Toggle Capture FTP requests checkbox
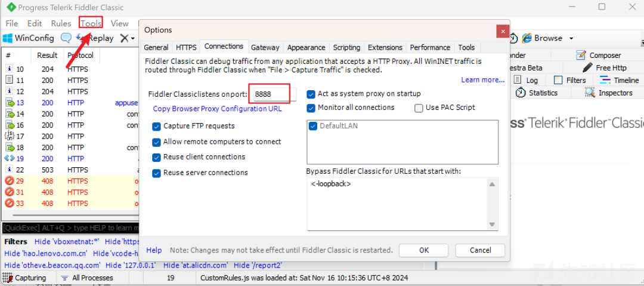This screenshot has height=286, width=644. [156, 126]
